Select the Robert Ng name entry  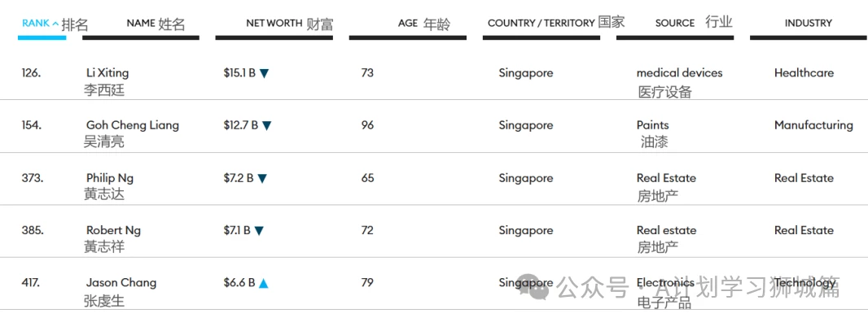113,230
